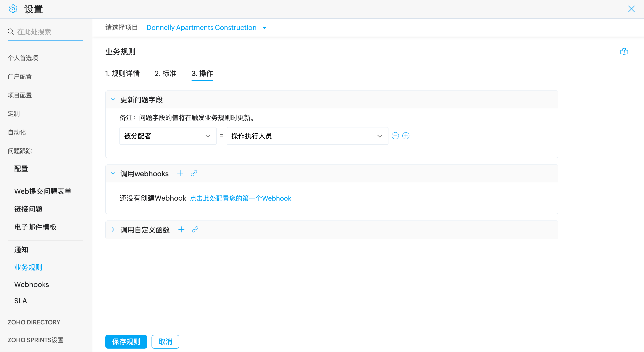644x352 pixels.
Task: Switch to the 2. 标准 tab
Action: pos(165,73)
